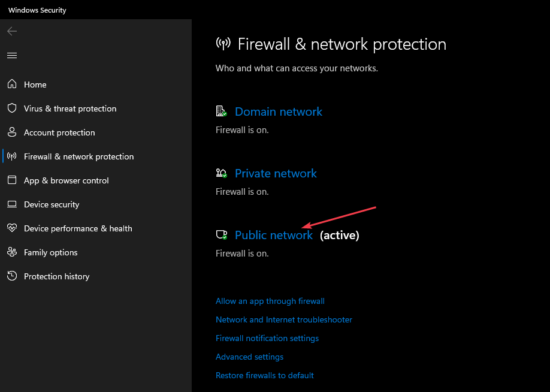The image size is (550, 392).
Task: Toggle the hamburger navigation menu
Action: coord(12,55)
